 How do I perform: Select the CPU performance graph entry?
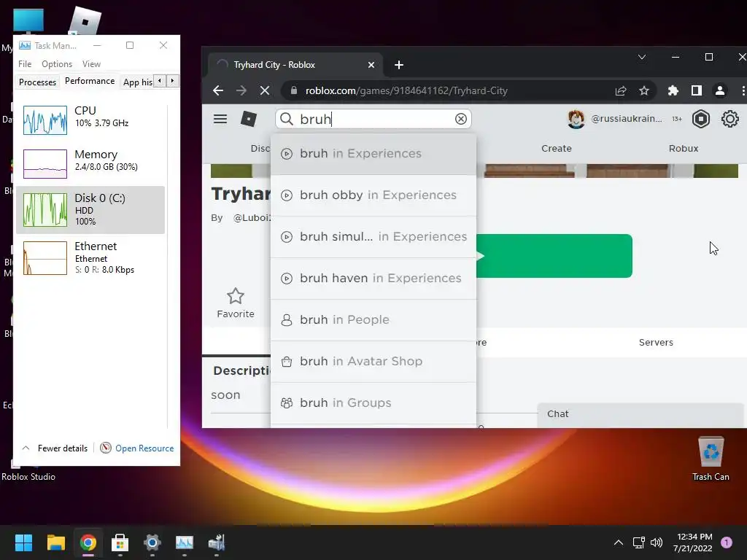90,120
